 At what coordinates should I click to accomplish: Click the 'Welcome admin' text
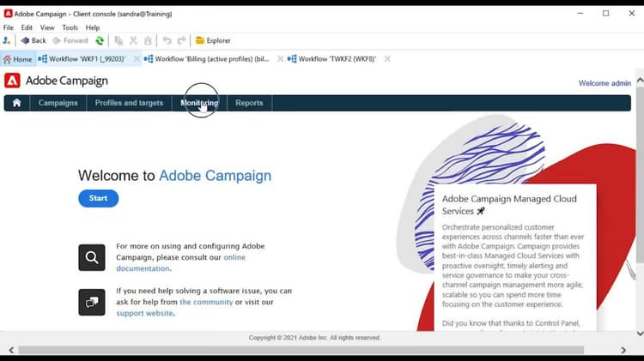pos(605,83)
